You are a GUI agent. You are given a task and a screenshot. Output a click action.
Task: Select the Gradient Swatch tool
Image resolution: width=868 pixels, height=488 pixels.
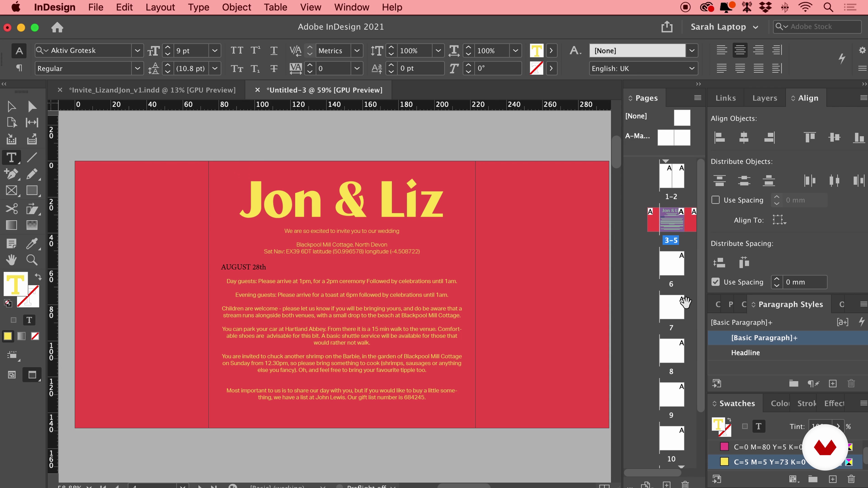point(12,225)
